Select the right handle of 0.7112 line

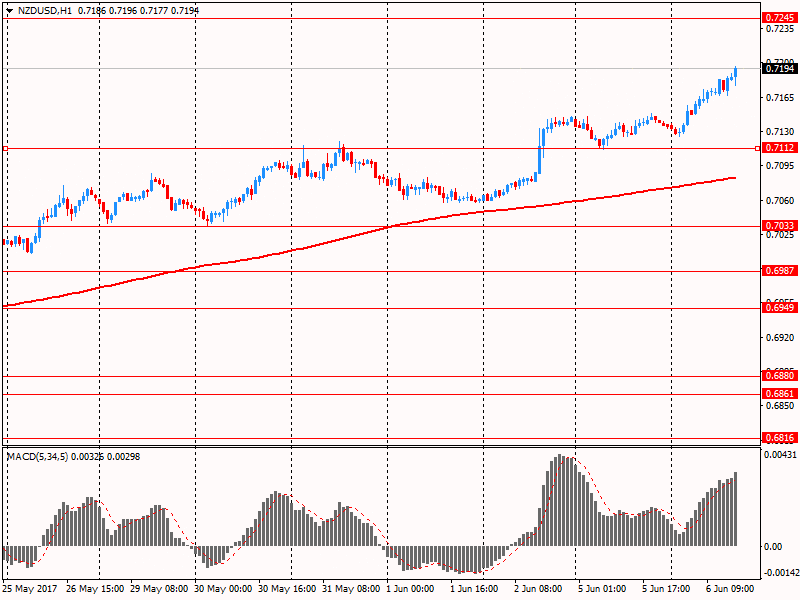[757, 148]
